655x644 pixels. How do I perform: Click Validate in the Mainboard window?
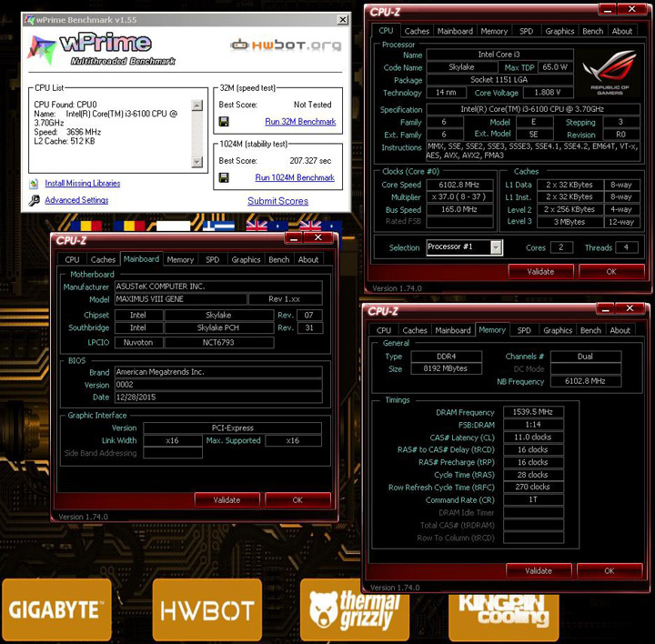(227, 500)
